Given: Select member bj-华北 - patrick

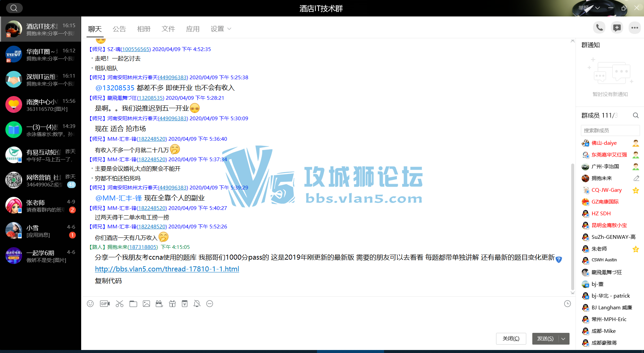Looking at the screenshot, I should click(x=610, y=296).
